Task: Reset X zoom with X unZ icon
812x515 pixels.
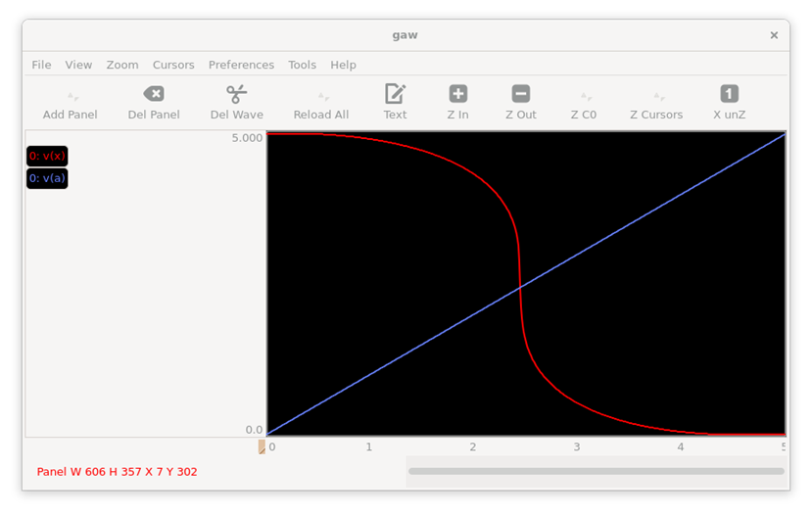Action: coord(729,94)
